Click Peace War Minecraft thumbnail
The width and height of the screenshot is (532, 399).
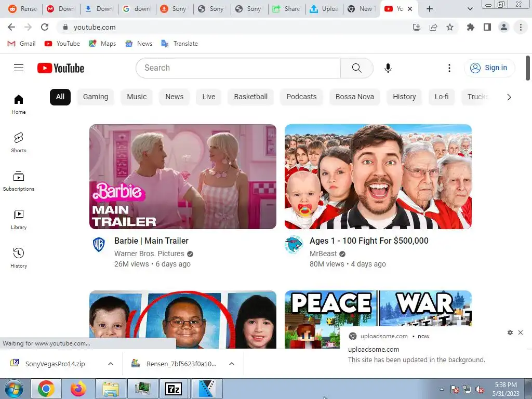pos(378,308)
